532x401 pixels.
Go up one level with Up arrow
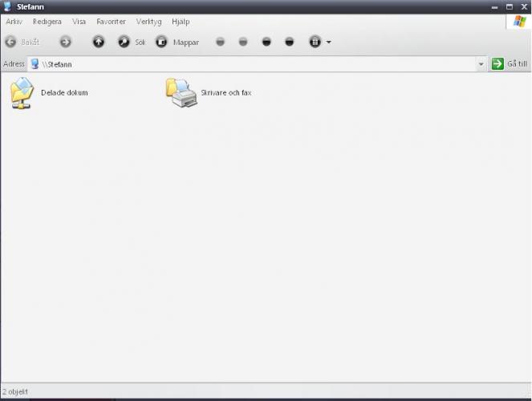coord(99,42)
